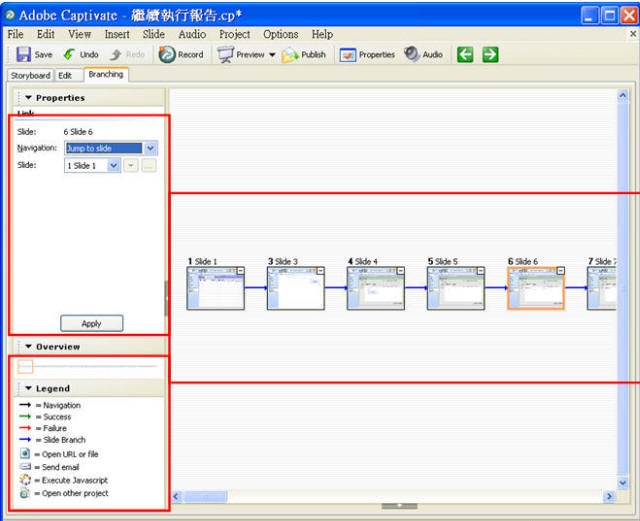Go to next slide green arrow
Screen dimensions: 640x521
coord(490,54)
